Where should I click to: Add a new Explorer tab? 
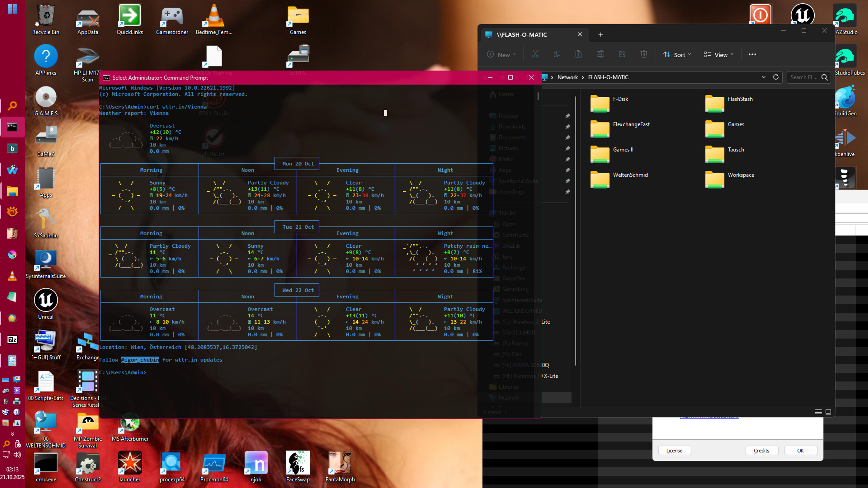point(600,35)
